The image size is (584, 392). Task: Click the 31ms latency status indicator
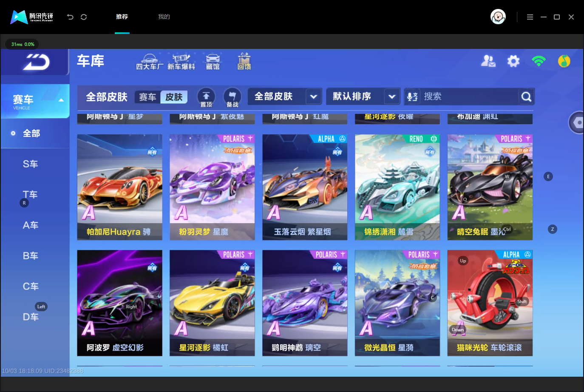coord(22,44)
